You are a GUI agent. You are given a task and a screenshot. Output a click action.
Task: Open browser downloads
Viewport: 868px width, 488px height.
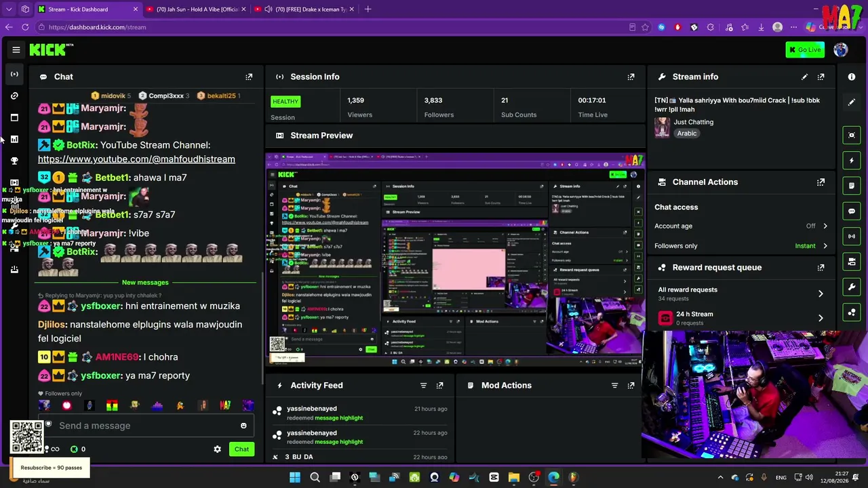click(761, 27)
